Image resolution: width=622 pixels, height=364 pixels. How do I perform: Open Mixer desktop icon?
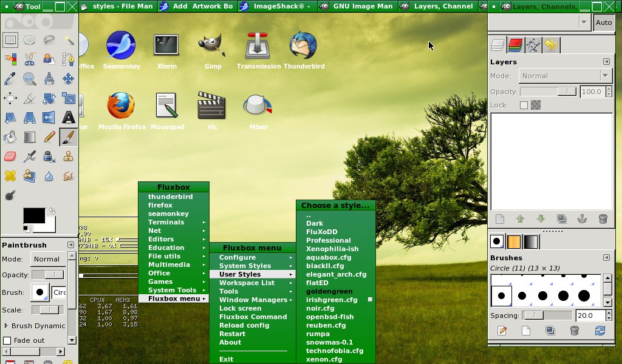(258, 111)
